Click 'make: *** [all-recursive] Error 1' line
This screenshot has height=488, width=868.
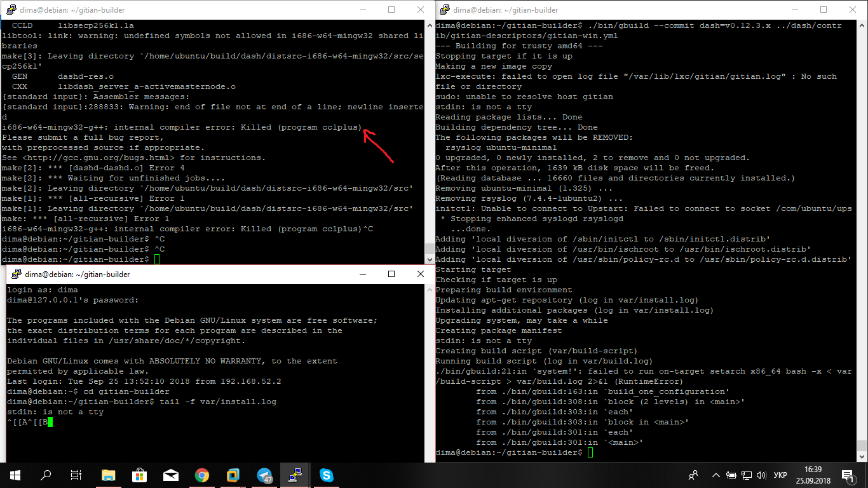(86, 219)
